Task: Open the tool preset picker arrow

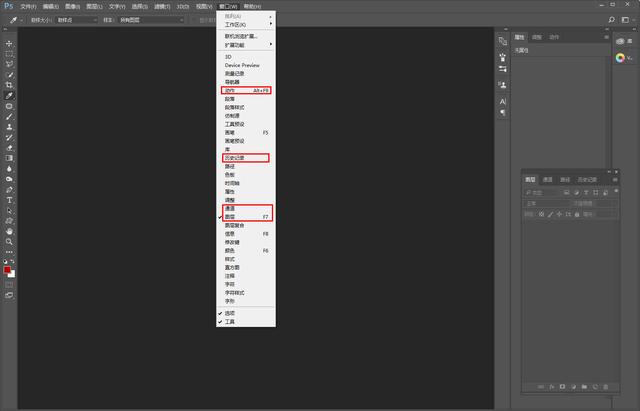Action: pos(21,20)
